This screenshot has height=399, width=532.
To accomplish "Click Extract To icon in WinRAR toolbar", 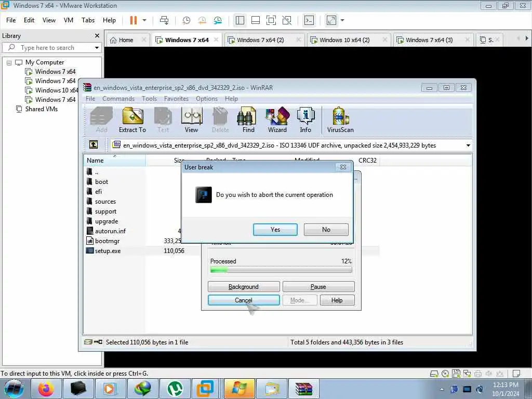I will (132, 120).
